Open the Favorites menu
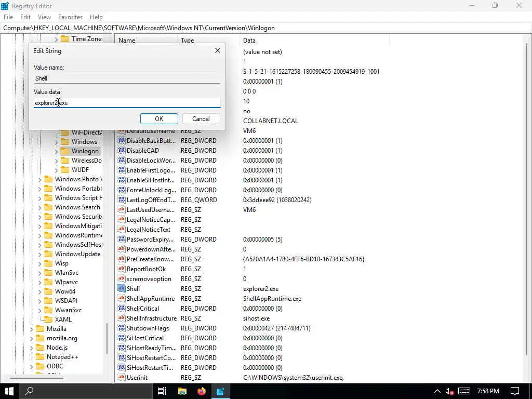The width and height of the screenshot is (532, 399). [70, 17]
